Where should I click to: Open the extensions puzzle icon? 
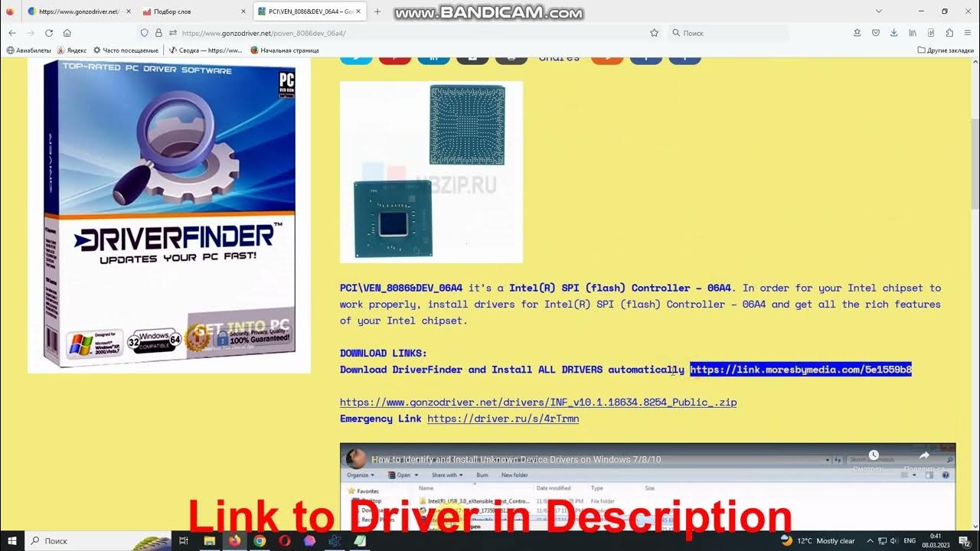pyautogui.click(x=949, y=33)
